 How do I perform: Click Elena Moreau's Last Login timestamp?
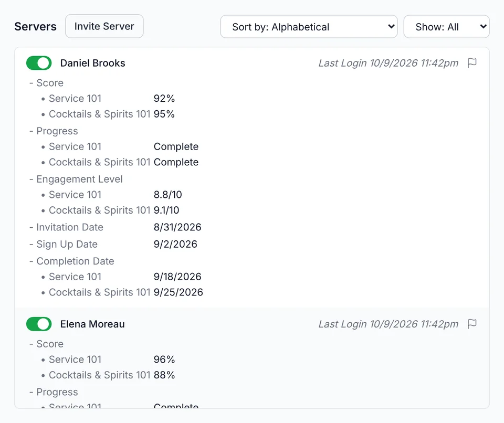[388, 324]
